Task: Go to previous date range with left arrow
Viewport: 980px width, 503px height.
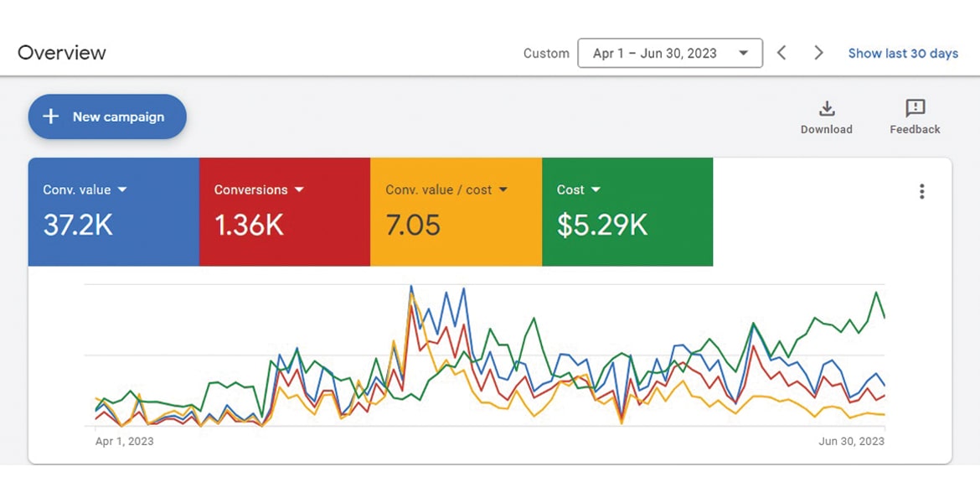Action: click(781, 53)
